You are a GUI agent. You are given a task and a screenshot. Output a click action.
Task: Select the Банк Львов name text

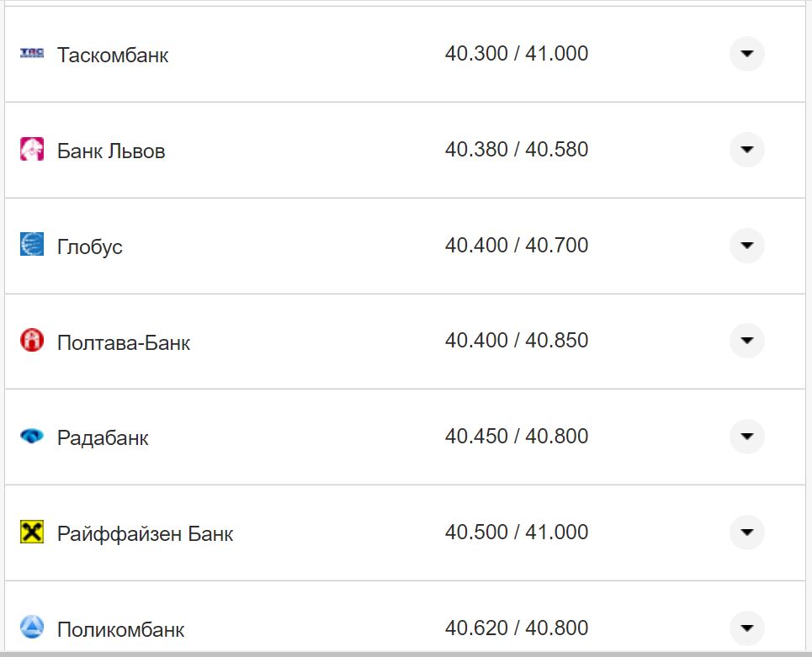[111, 151]
